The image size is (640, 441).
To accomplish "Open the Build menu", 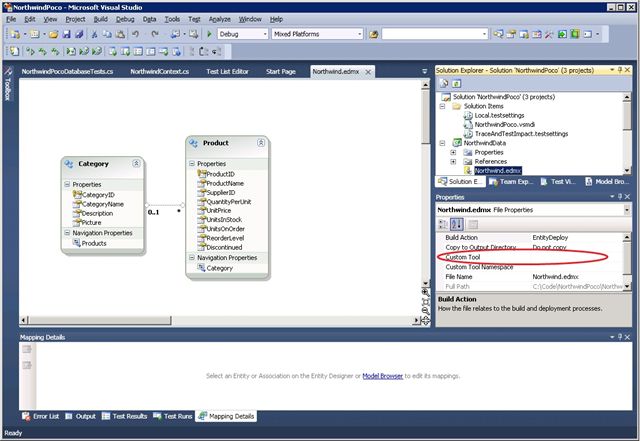I will point(100,19).
